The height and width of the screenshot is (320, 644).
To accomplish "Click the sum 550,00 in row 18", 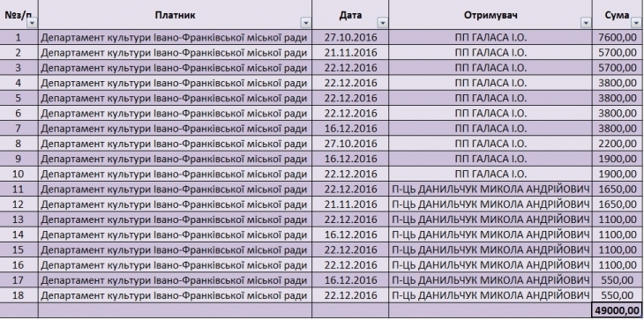I will [x=618, y=295].
